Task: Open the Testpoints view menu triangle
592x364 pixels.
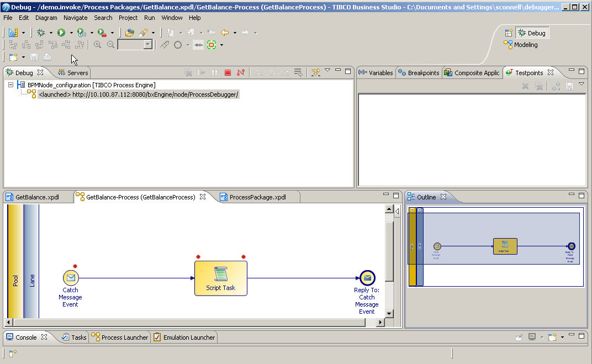Action: pyautogui.click(x=582, y=84)
